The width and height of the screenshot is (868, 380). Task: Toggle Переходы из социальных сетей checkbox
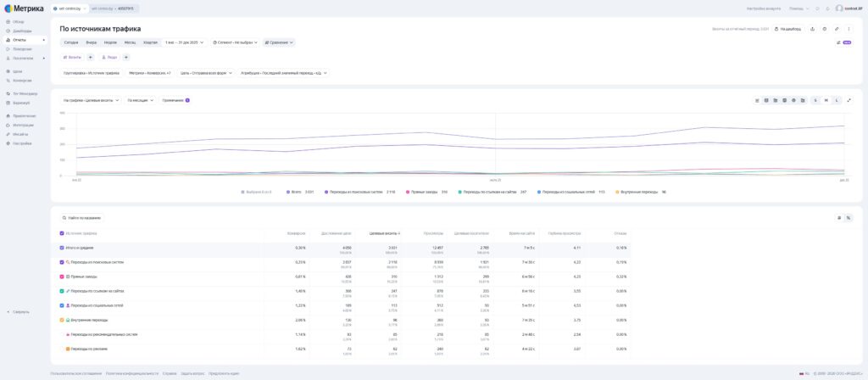click(x=62, y=305)
